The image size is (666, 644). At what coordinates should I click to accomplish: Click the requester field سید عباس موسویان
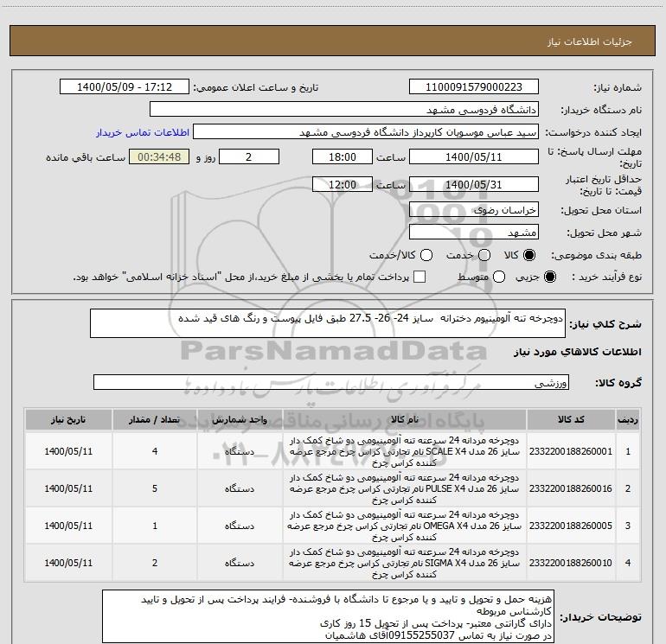pos(366,131)
